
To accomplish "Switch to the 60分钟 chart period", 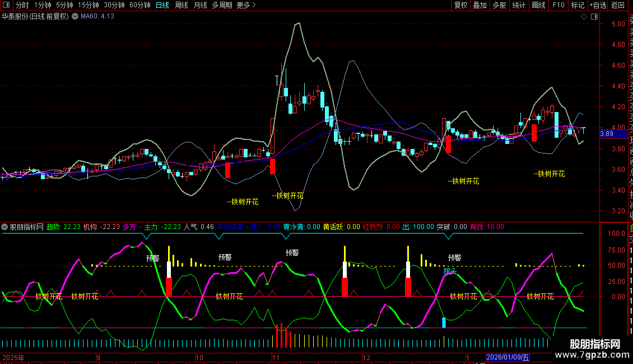I will tap(139, 5).
